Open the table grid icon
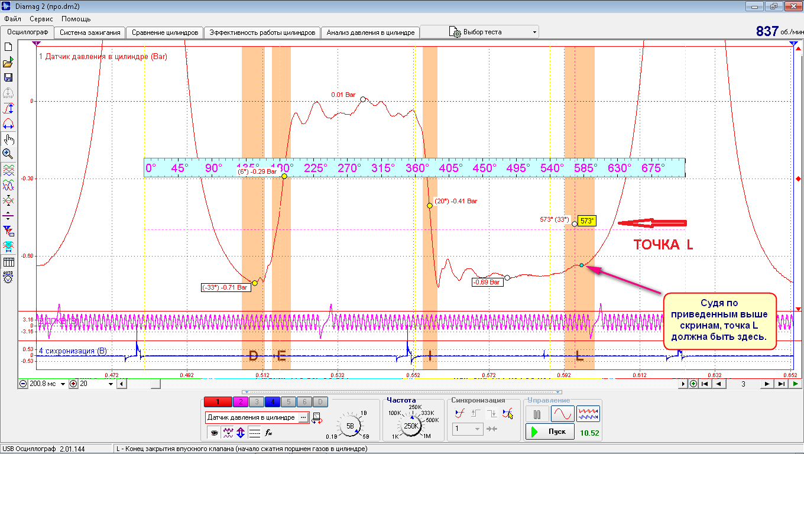 [8, 262]
